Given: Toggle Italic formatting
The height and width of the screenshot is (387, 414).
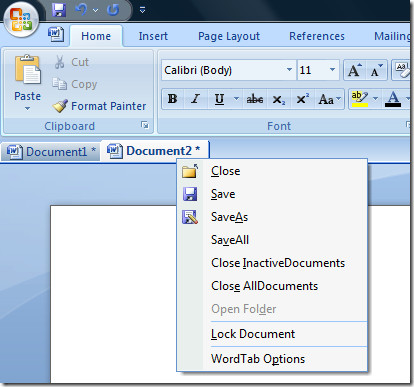Looking at the screenshot, I should click(x=195, y=99).
